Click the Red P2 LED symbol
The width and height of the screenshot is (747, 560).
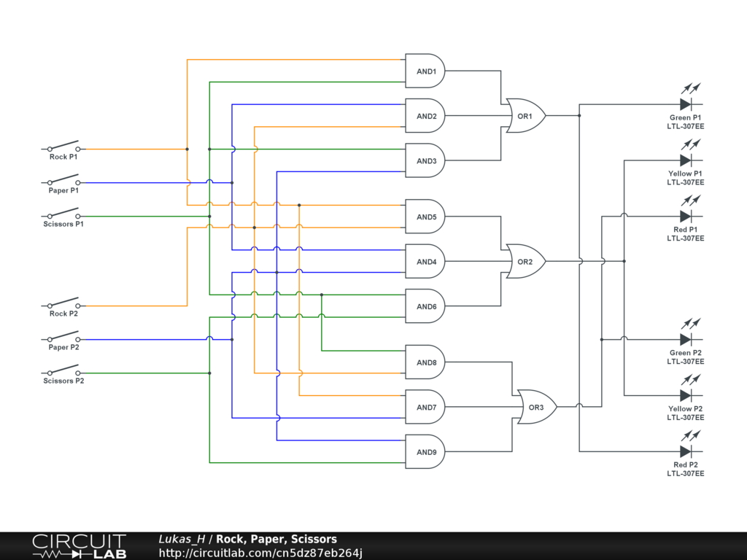(685, 452)
